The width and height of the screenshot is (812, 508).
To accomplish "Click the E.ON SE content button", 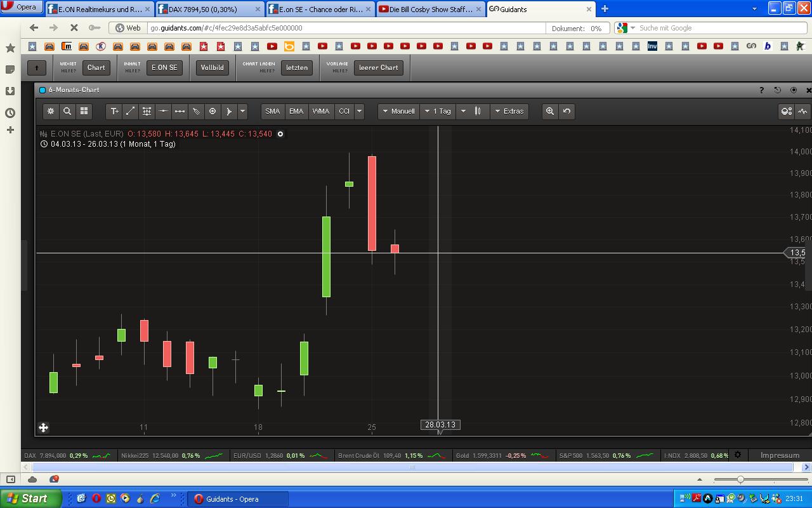I will tap(164, 67).
